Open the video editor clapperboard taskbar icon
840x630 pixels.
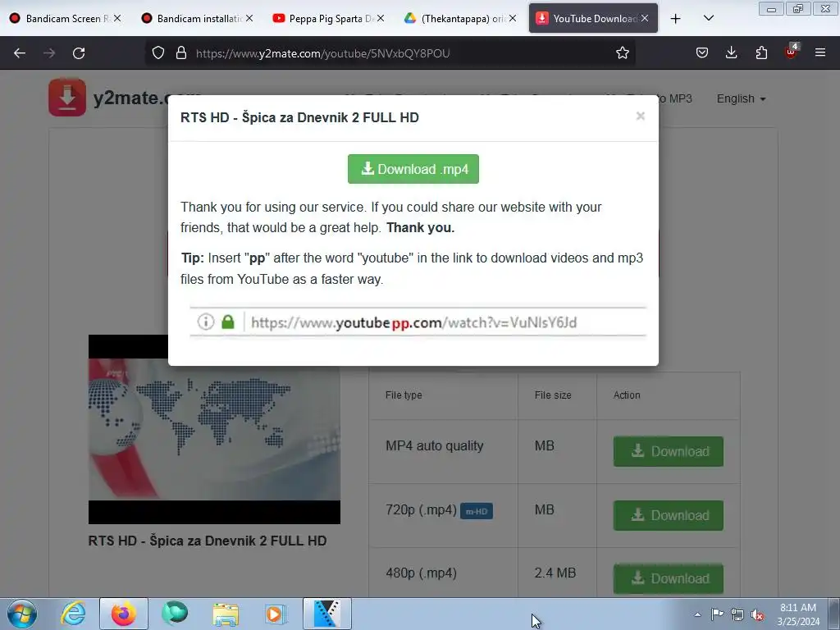(326, 614)
